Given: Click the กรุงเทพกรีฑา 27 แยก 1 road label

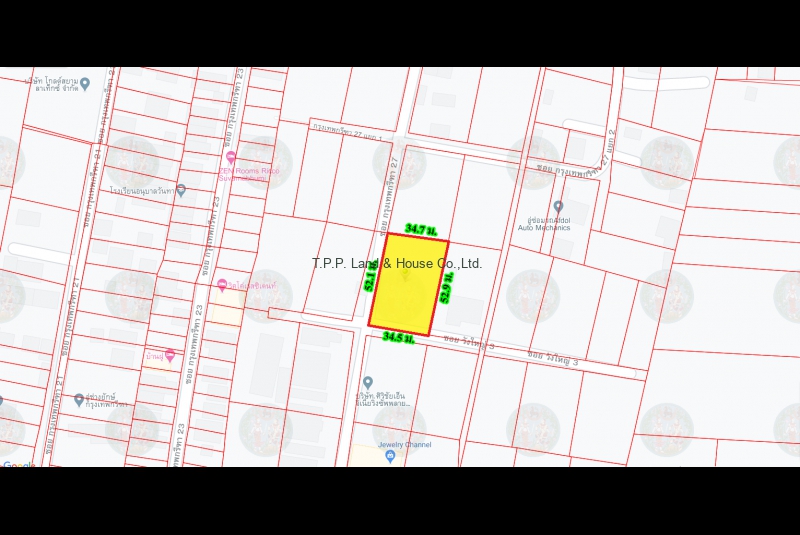Looking at the screenshot, I should [x=347, y=132].
